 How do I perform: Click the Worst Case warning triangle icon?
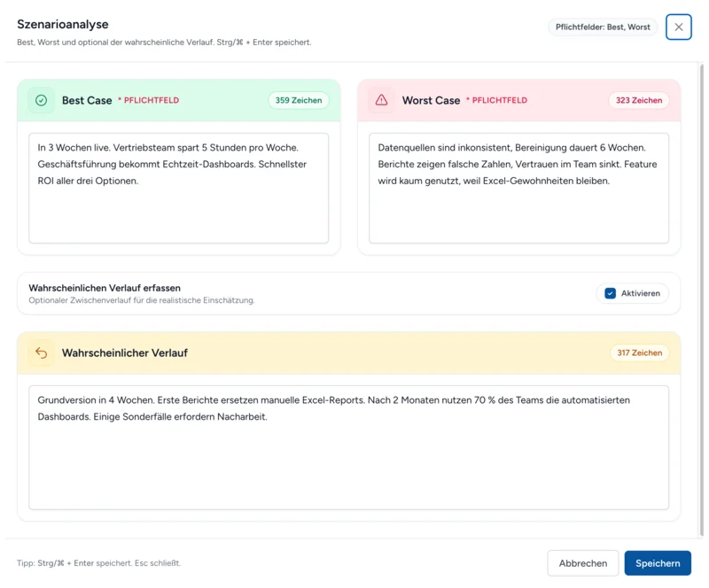point(381,100)
